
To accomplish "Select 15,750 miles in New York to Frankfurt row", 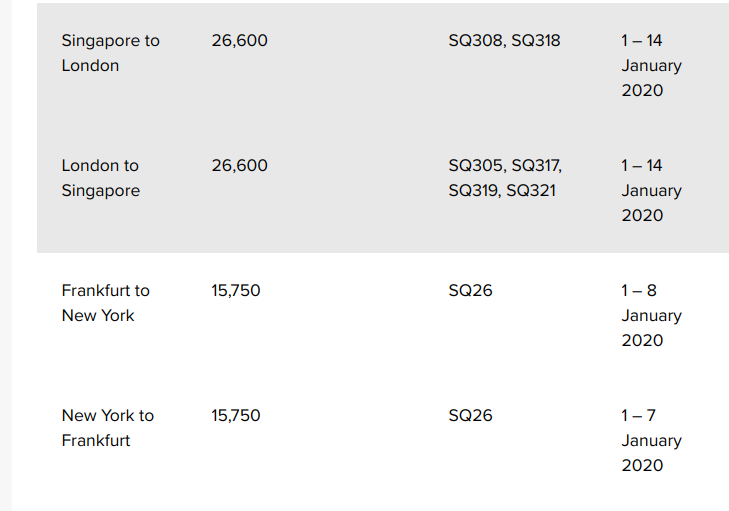I will pos(236,416).
